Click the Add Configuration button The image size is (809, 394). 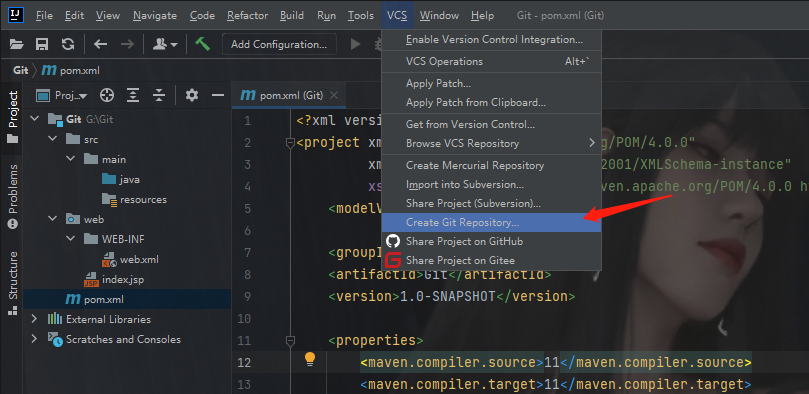(279, 44)
